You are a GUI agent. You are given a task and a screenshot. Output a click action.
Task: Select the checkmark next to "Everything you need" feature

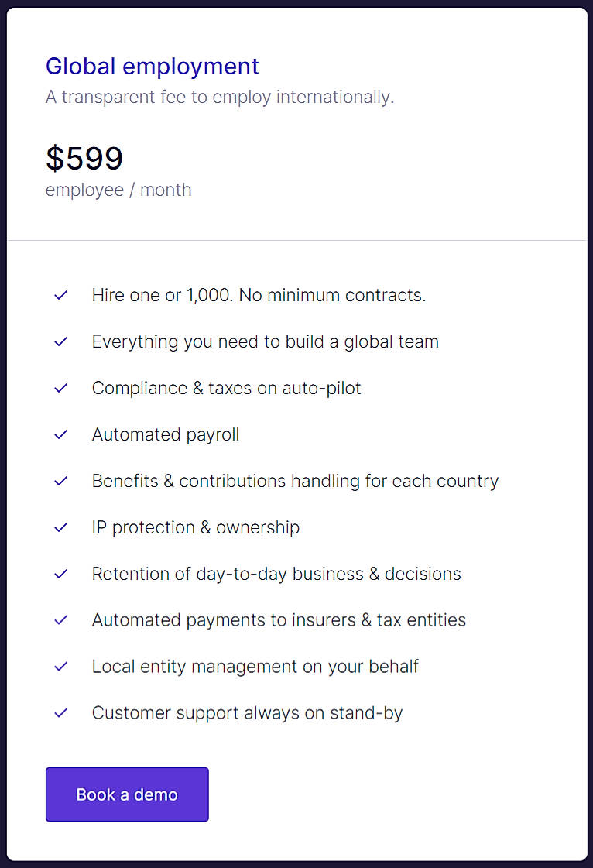click(60, 341)
